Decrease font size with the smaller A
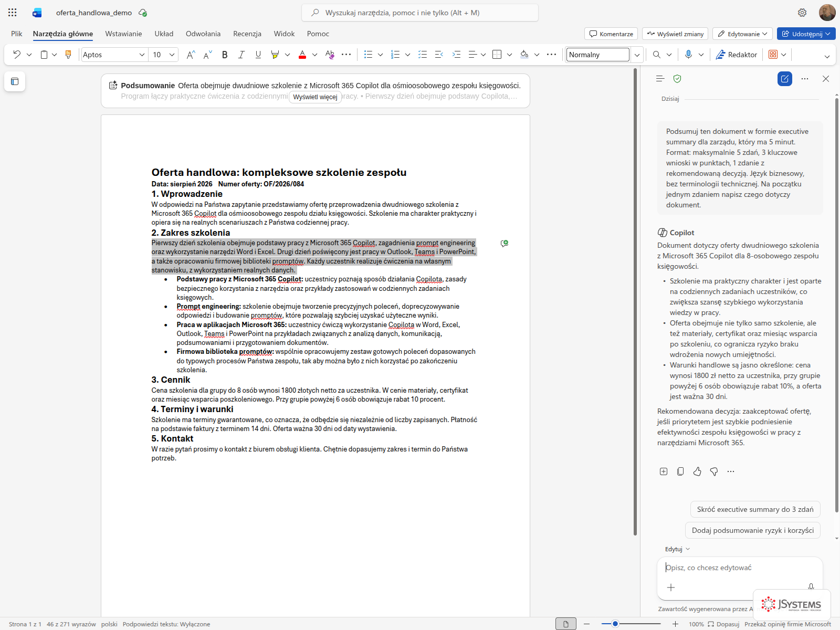Screen dimensions: 840x630 (208, 55)
